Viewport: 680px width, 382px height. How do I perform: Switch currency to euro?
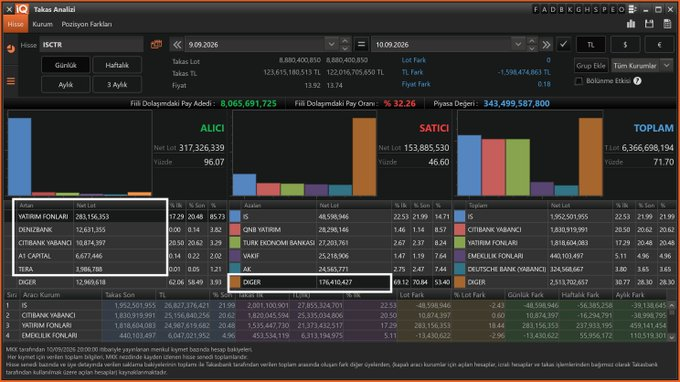pyautogui.click(x=660, y=44)
